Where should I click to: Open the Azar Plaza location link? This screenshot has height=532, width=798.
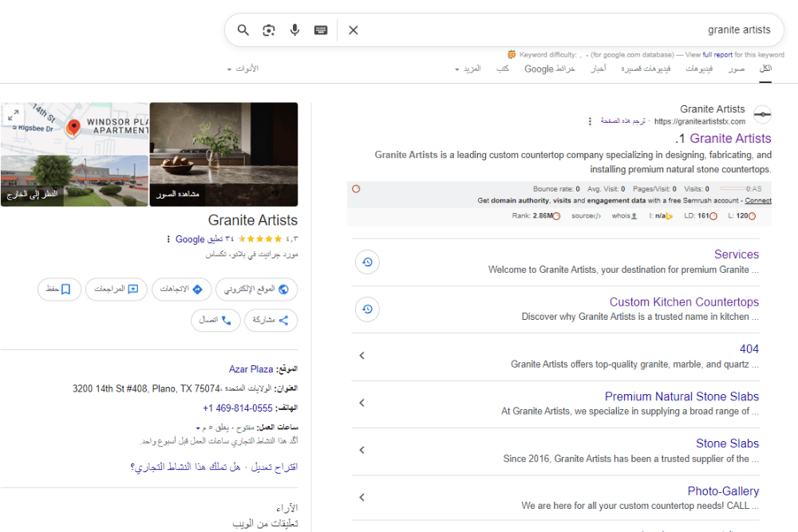click(x=251, y=369)
